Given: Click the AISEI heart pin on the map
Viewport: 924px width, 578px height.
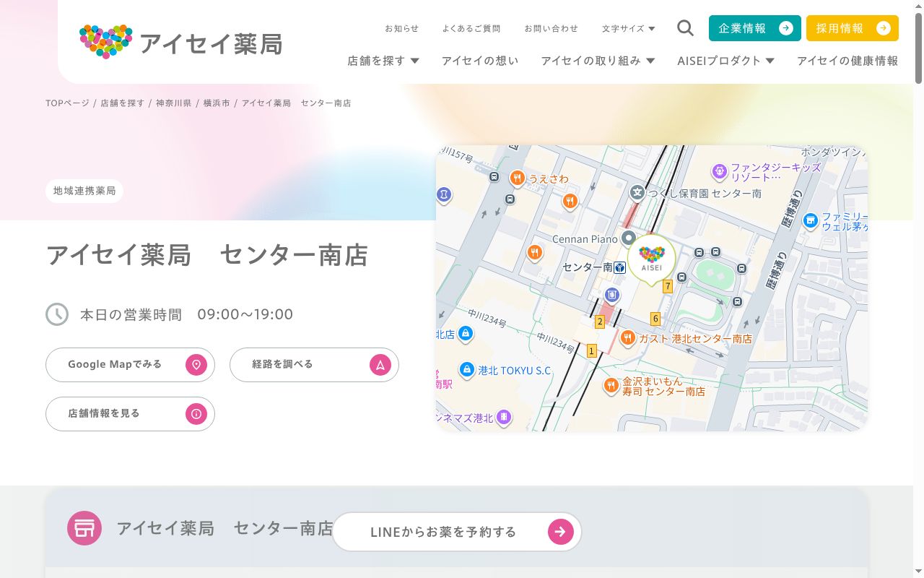Looking at the screenshot, I should [652, 260].
